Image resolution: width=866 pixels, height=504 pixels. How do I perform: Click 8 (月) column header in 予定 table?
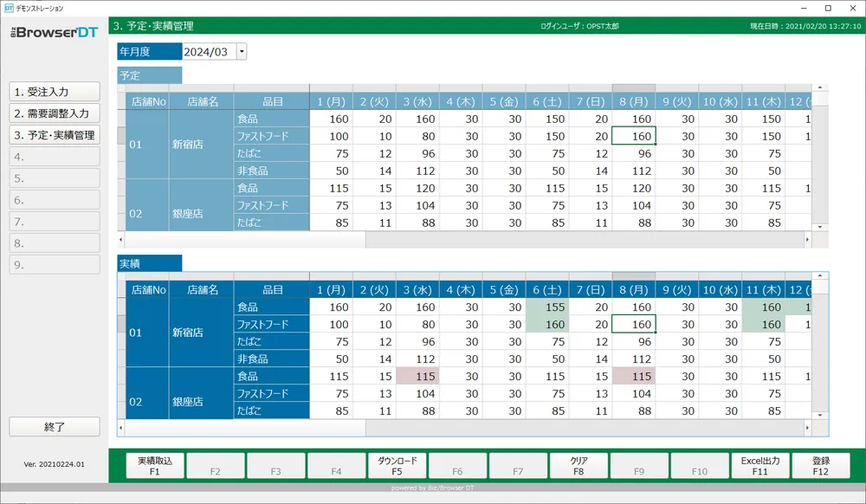[633, 101]
